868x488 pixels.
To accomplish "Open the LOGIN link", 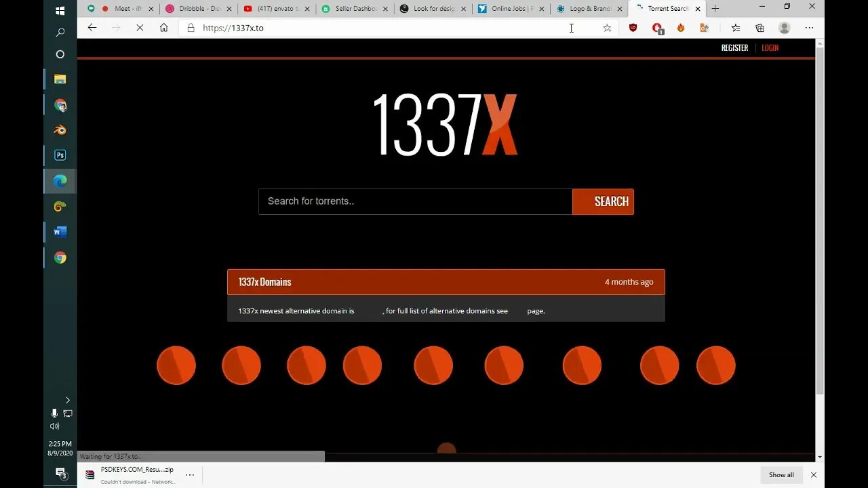I will (770, 47).
